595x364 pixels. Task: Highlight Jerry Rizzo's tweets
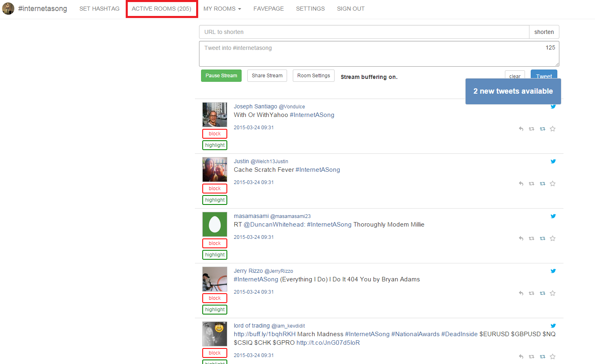coord(215,310)
